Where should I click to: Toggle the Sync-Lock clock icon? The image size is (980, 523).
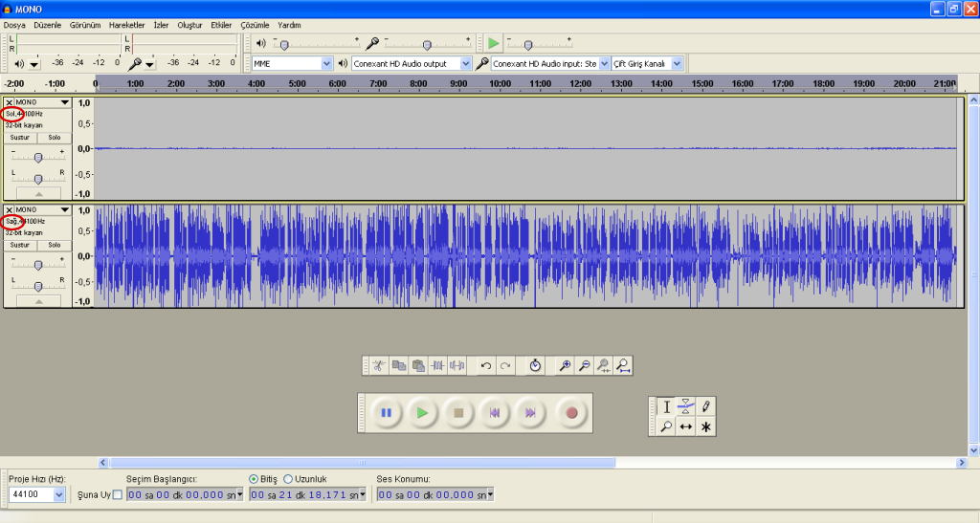click(x=535, y=366)
